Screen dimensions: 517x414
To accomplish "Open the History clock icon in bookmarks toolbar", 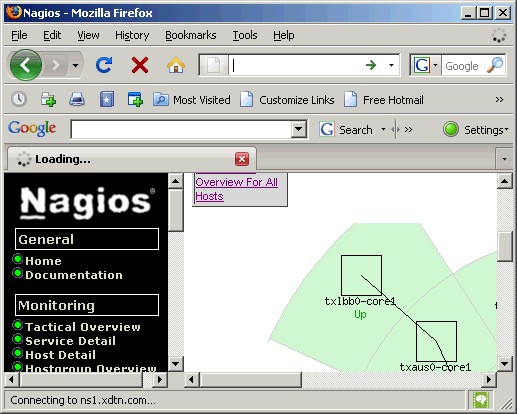I will click(19, 99).
